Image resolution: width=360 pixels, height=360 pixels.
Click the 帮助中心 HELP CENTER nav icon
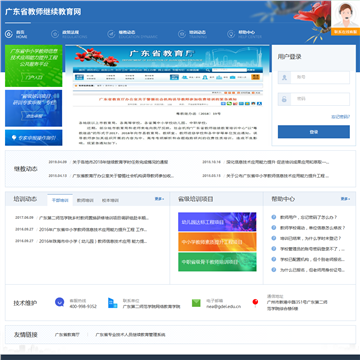pyautogui.click(x=231, y=34)
